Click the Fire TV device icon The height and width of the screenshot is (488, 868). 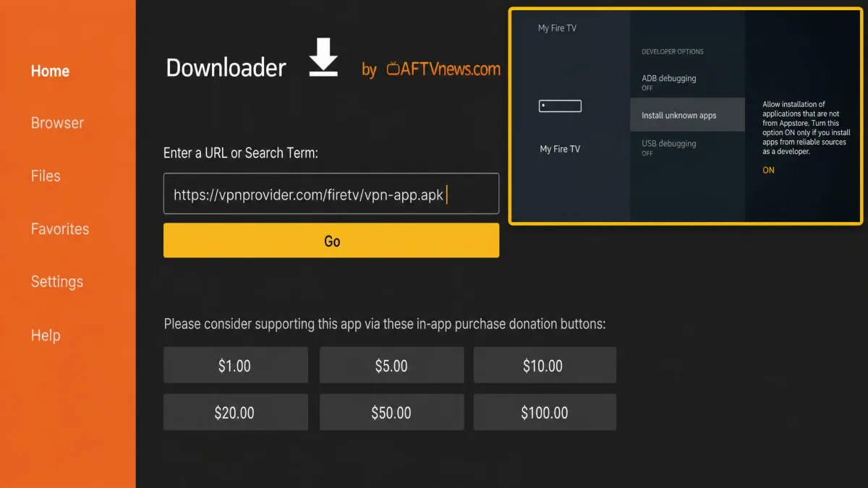click(560, 106)
